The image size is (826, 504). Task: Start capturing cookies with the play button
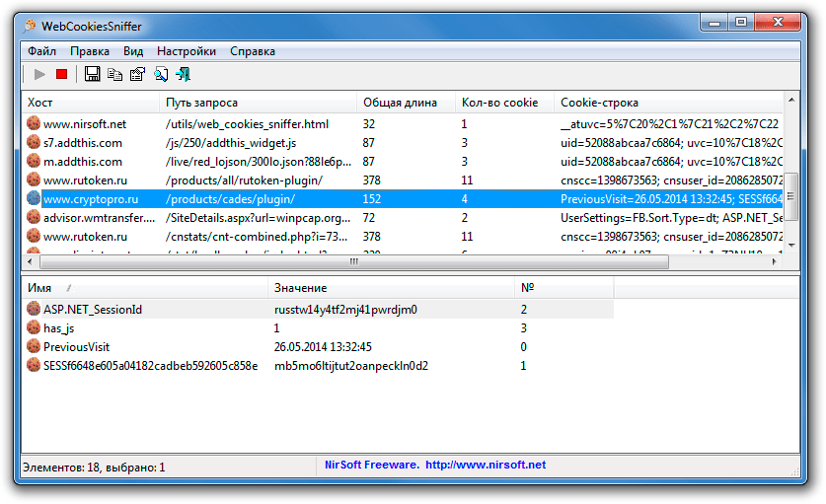[39, 74]
